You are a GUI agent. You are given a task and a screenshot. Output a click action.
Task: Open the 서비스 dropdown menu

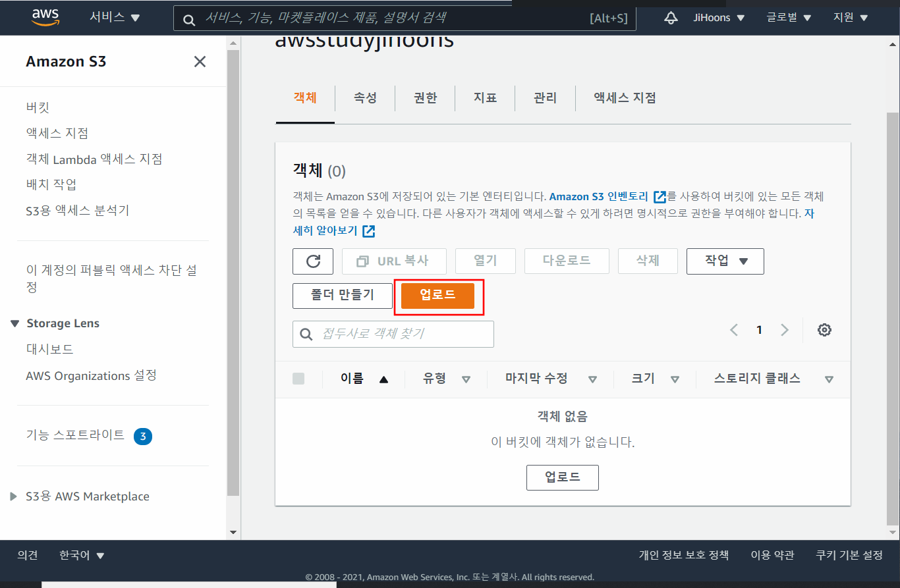click(115, 17)
